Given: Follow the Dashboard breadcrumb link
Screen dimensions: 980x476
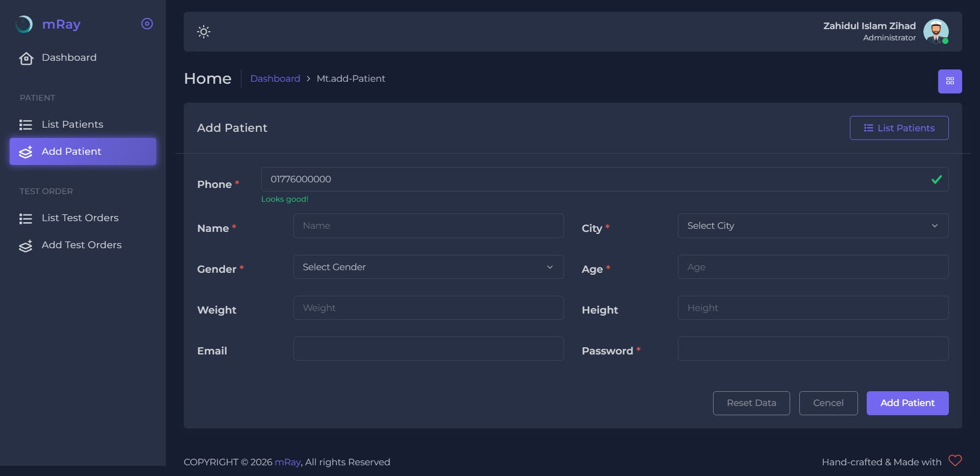Looking at the screenshot, I should point(275,79).
